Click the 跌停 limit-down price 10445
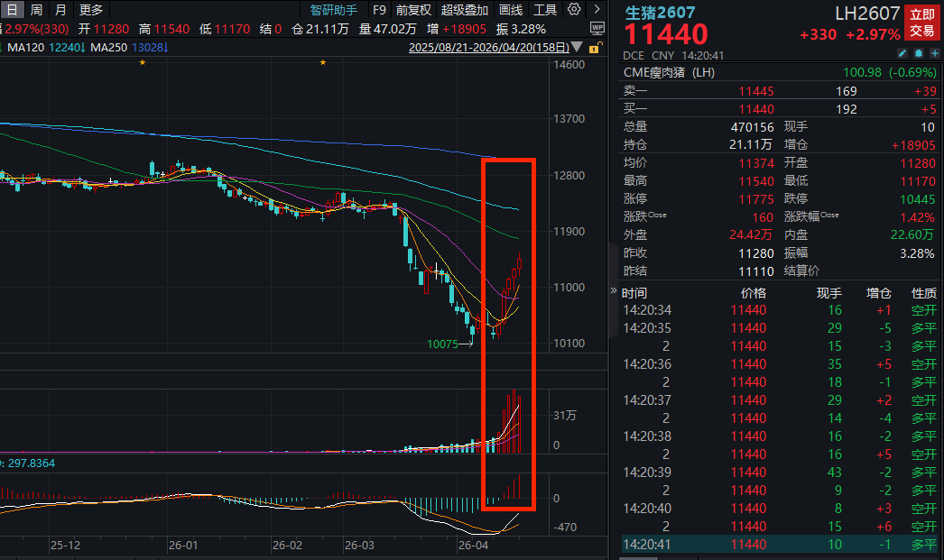Screen dimensions: 944x560 tap(918, 199)
